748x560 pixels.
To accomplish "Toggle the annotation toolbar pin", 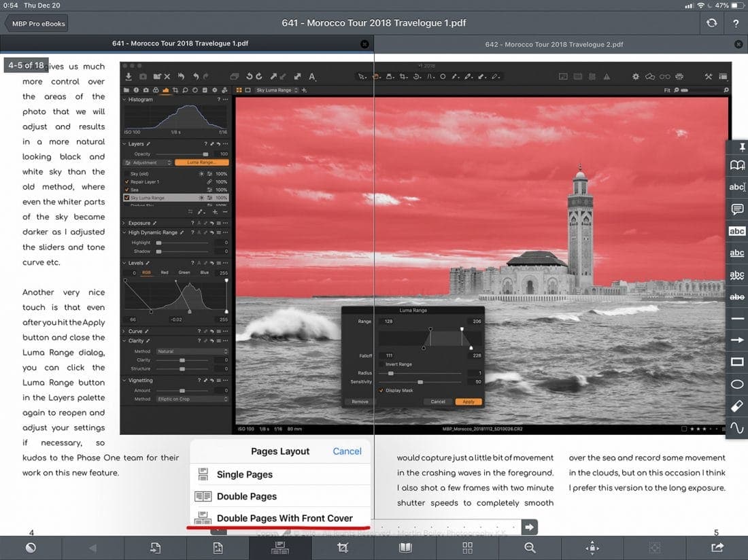I will (737, 147).
